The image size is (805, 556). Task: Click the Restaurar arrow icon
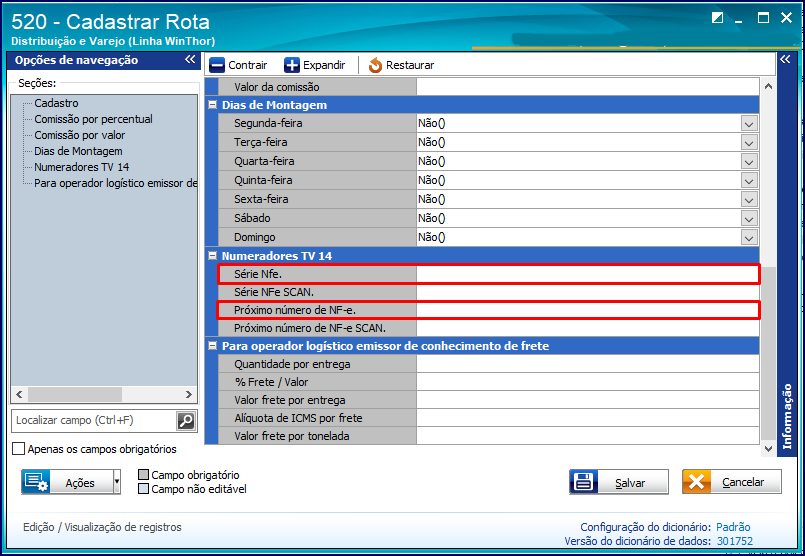(x=375, y=65)
